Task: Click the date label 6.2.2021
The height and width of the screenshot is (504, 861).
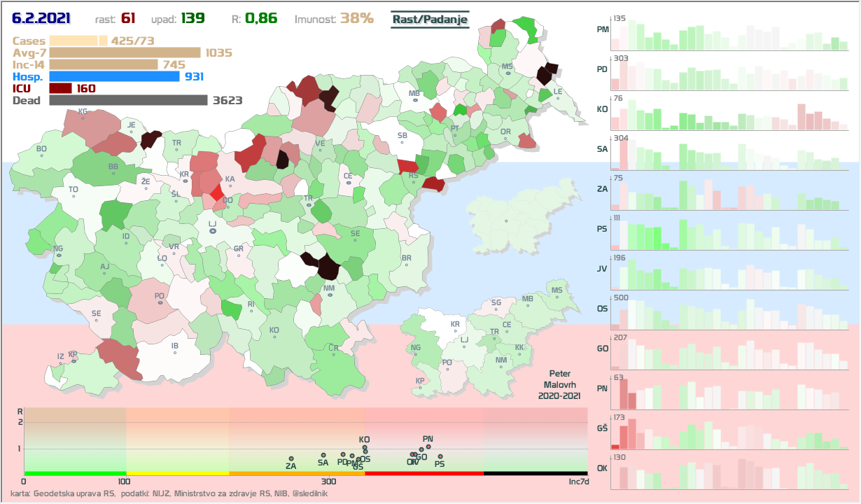Action: tap(41, 18)
